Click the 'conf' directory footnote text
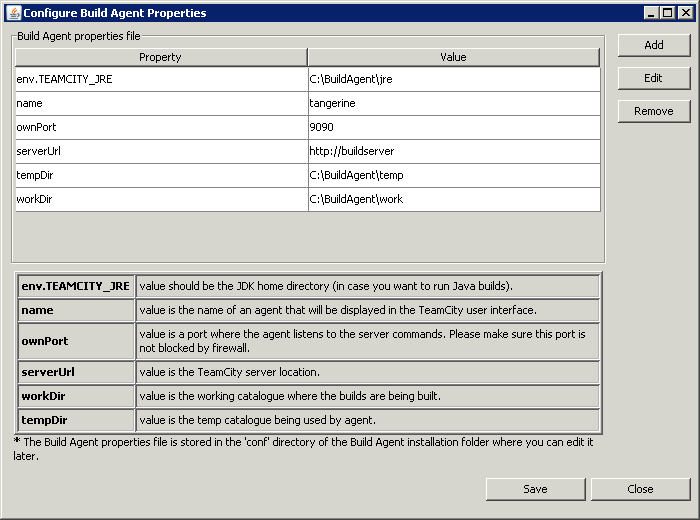The height and width of the screenshot is (520, 700). (x=303, y=449)
